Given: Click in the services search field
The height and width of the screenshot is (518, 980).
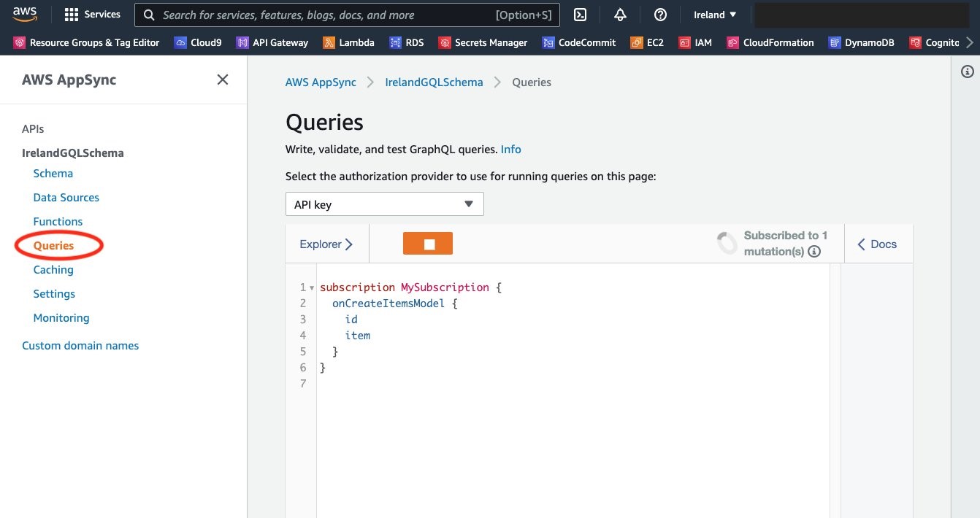Looking at the screenshot, I should point(348,15).
